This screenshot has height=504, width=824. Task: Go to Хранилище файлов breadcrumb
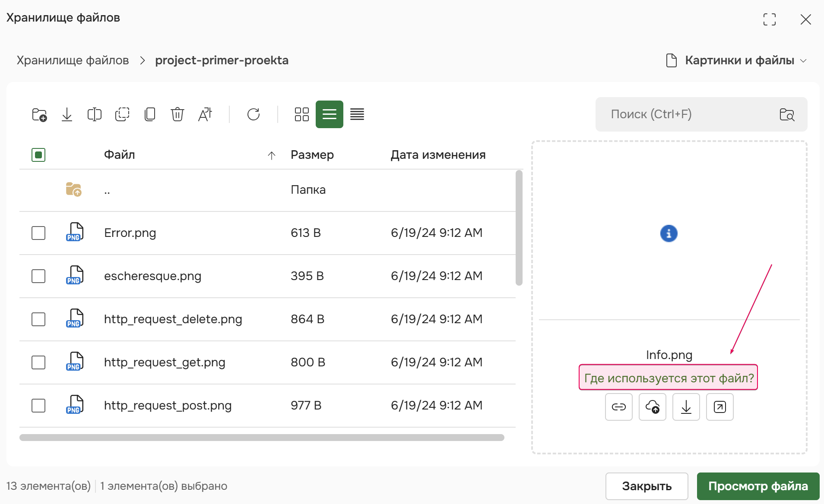pos(73,60)
